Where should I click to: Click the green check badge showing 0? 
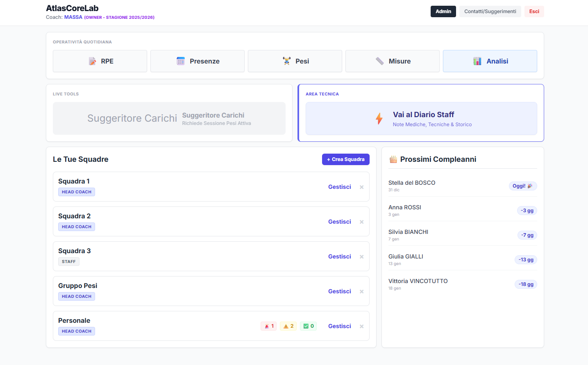309,326
